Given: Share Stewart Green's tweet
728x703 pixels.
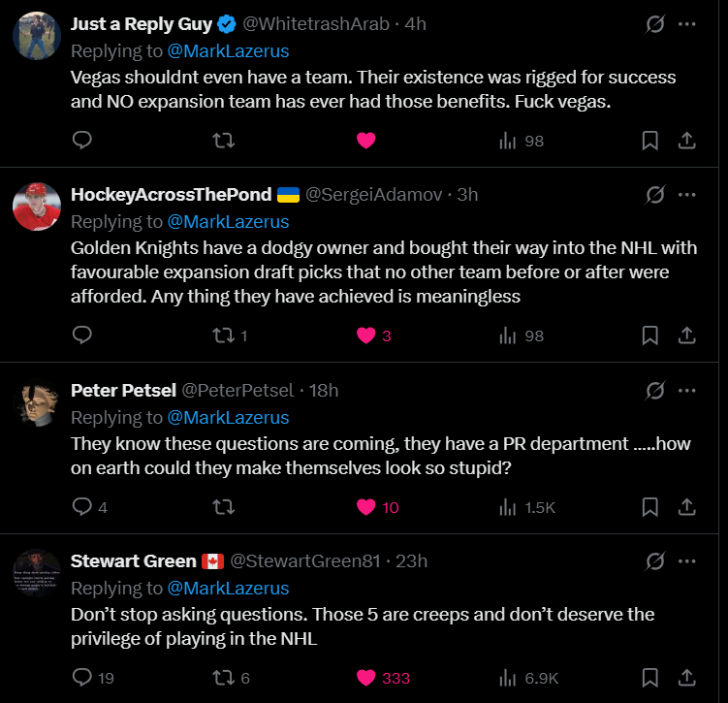Looking at the screenshot, I should pyautogui.click(x=686, y=678).
